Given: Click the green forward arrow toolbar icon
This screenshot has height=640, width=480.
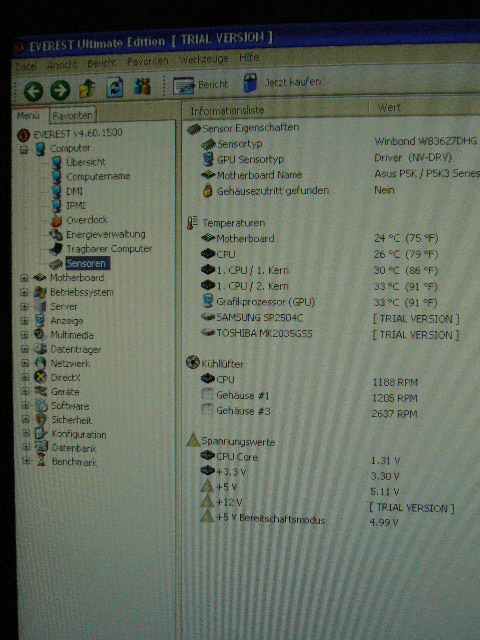Looking at the screenshot, I should [x=60, y=90].
